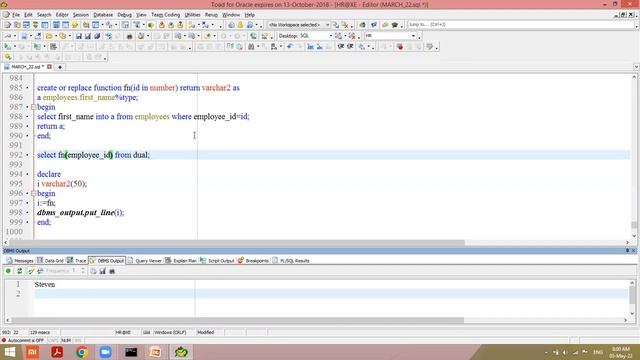Click the editor vertical scrollbar thumb
The width and height of the screenshot is (640, 360).
pyautogui.click(x=634, y=225)
